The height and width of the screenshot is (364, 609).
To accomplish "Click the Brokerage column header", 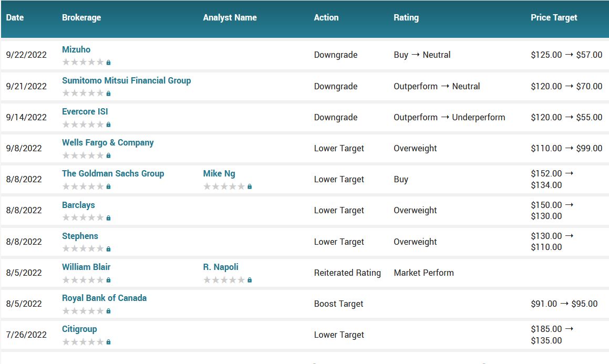I will [81, 17].
